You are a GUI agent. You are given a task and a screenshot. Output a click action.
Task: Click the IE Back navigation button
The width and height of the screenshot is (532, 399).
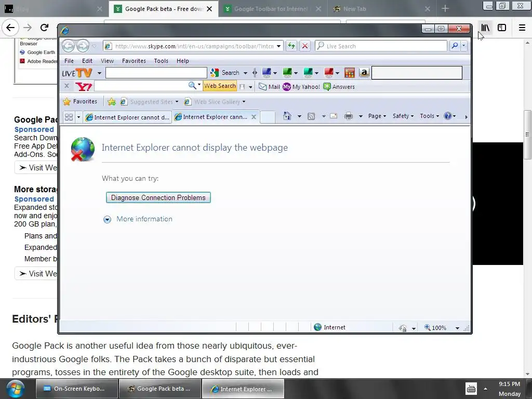tap(68, 46)
